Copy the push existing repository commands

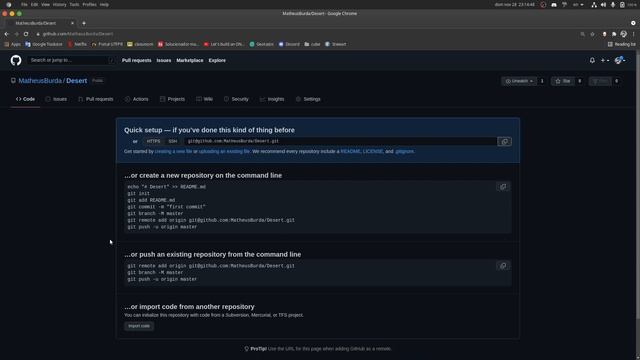(503, 266)
